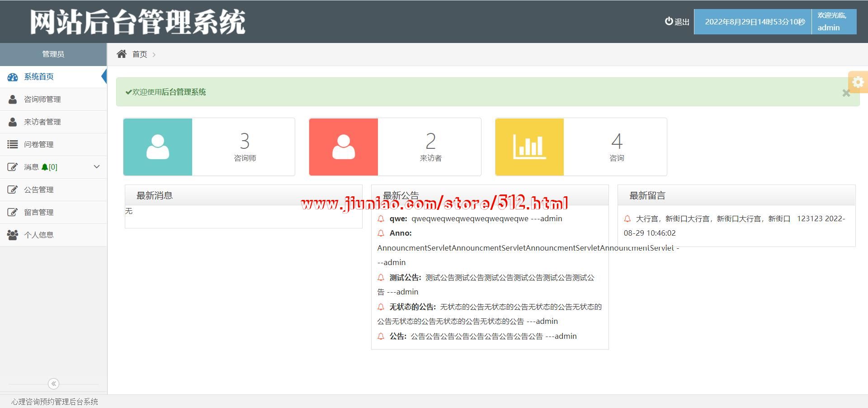Click the red visitor user icon tile
The image size is (868, 408).
(x=344, y=147)
